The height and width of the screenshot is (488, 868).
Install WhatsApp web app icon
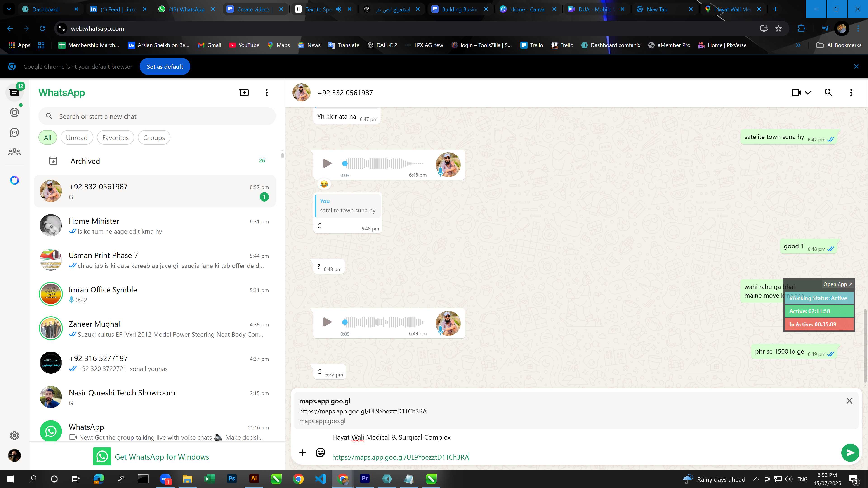click(764, 29)
